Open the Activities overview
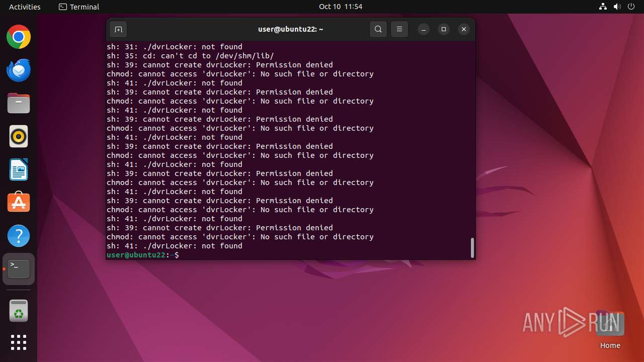This screenshot has width=644, height=362. point(25,7)
